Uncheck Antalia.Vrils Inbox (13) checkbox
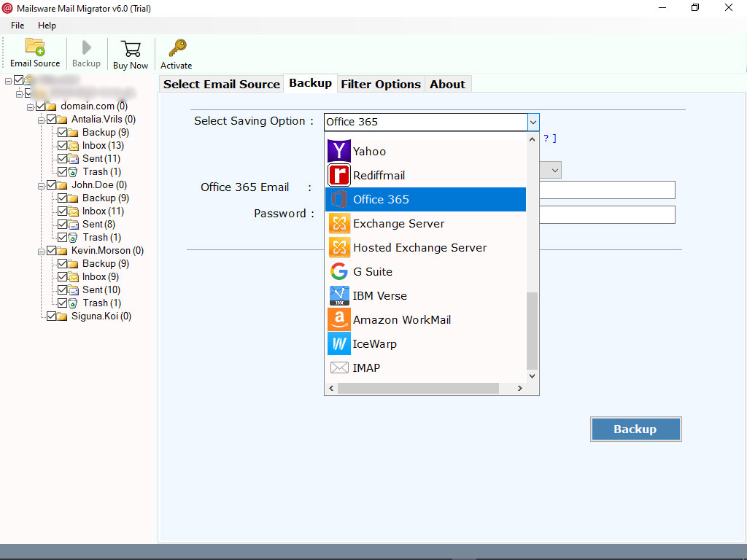This screenshot has height=560, width=747. 63,146
